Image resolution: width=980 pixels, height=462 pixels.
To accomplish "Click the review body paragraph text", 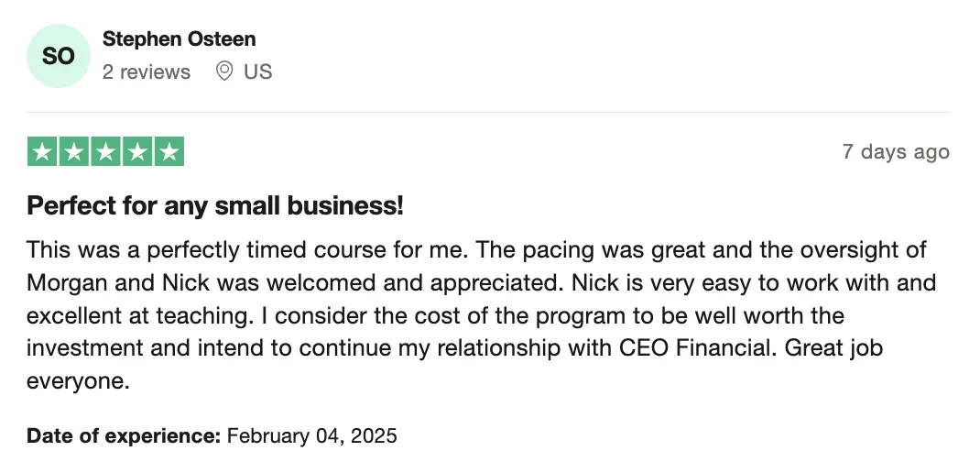I will coord(481,315).
